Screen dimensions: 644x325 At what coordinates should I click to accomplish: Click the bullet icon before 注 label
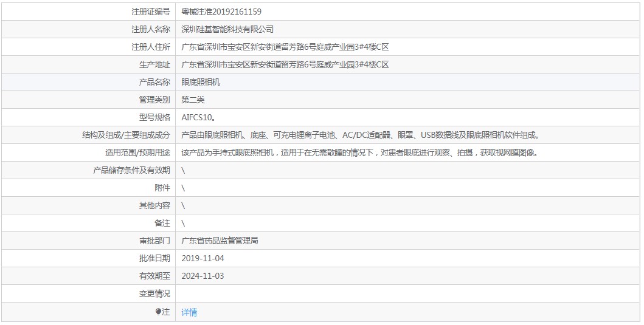click(x=159, y=312)
